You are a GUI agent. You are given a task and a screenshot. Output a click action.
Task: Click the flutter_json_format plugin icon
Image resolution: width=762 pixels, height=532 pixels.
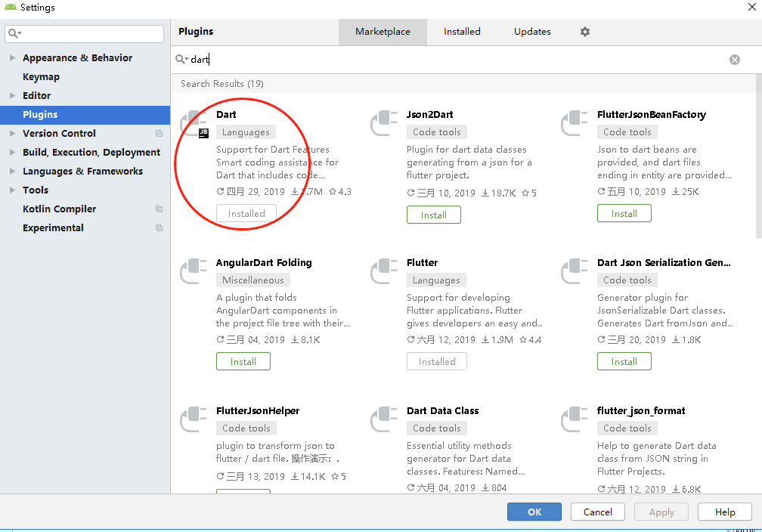point(575,419)
